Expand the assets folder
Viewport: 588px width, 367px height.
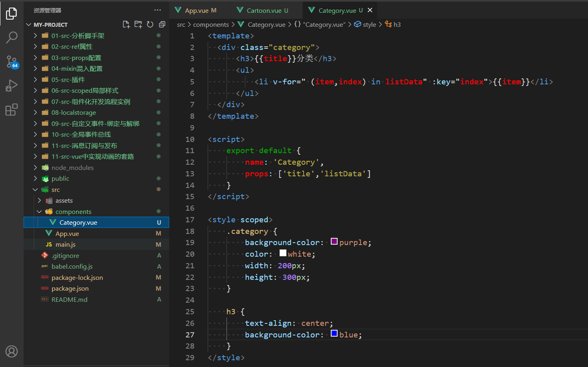click(39, 200)
